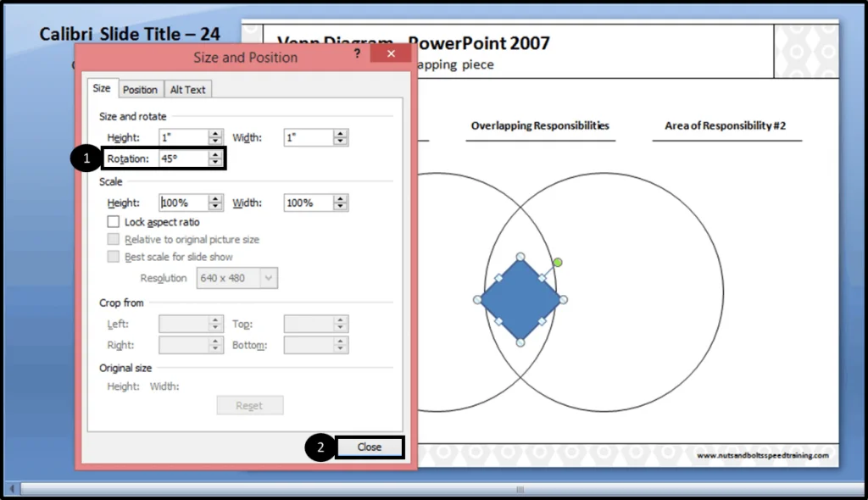Open the Alt Text tab
Screen dimensions: 868x500
click(187, 90)
